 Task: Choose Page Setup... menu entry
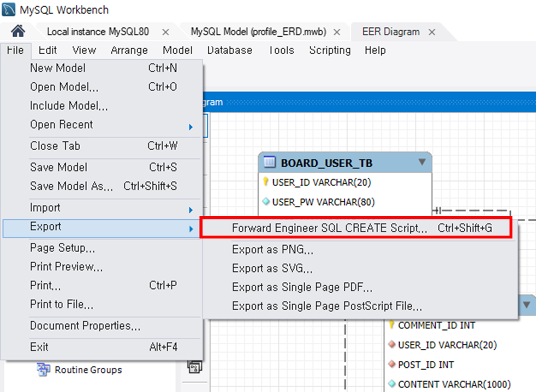coord(102,248)
